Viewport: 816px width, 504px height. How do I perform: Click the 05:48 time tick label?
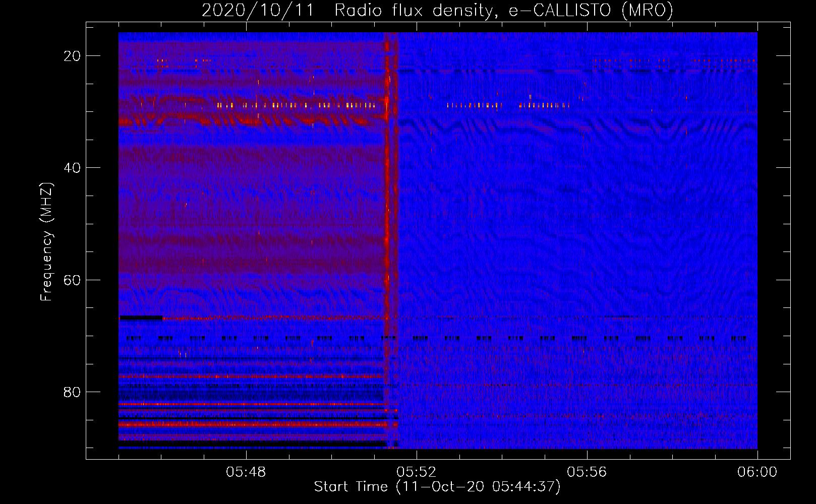click(x=246, y=472)
